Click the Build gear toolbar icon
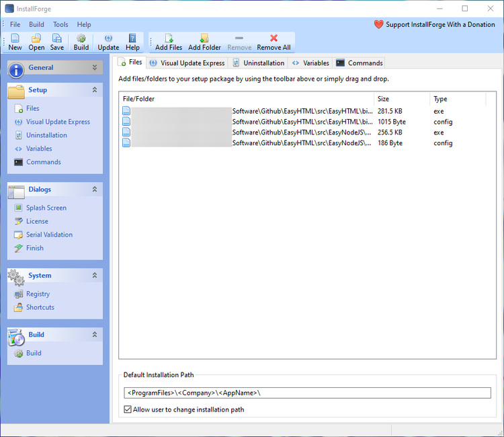The height and width of the screenshot is (437, 504). (x=81, y=38)
